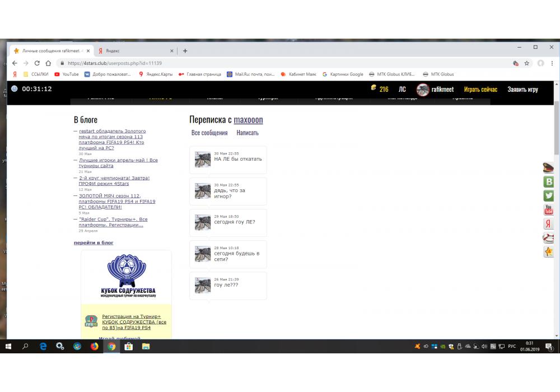The width and height of the screenshot is (560, 392).
Task: Click the site clock icon beside 00:31:12
Action: coord(15,89)
